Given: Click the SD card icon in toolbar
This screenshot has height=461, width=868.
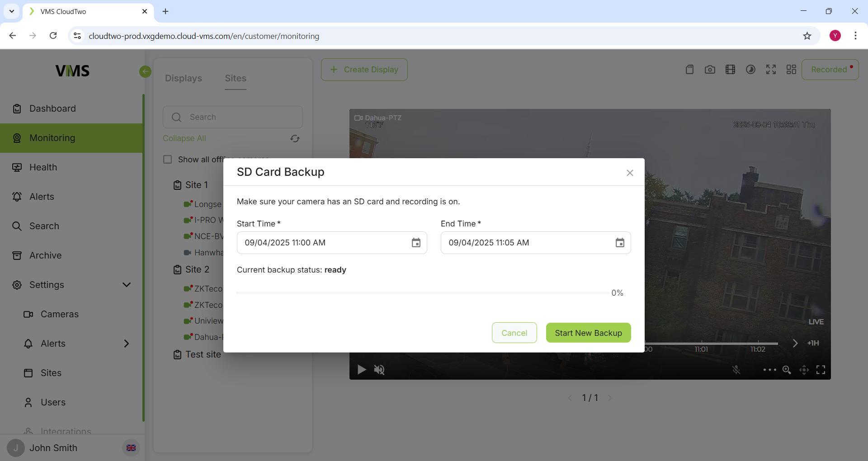Looking at the screenshot, I should coord(689,70).
